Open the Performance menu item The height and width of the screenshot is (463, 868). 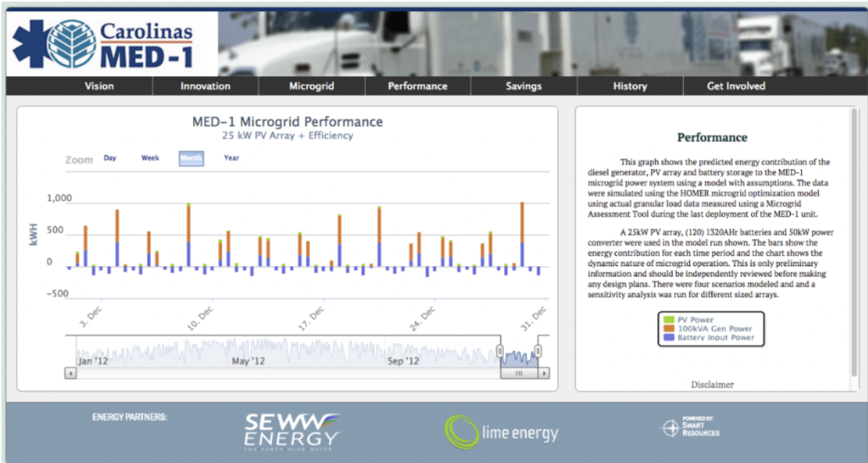(x=417, y=86)
